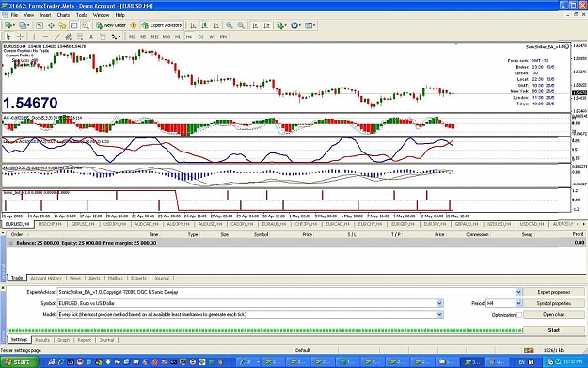Switch timeframe to H1
This screenshot has height=368, width=588.
pos(178,37)
